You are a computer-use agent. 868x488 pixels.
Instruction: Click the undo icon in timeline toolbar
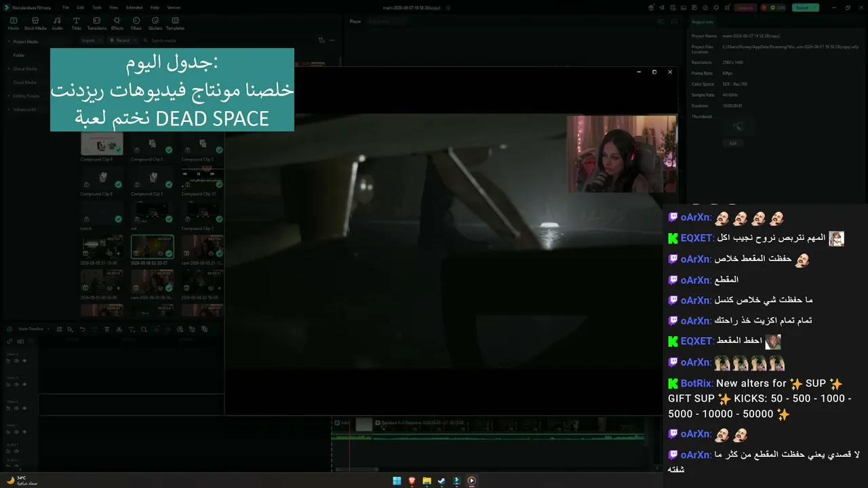(x=83, y=329)
